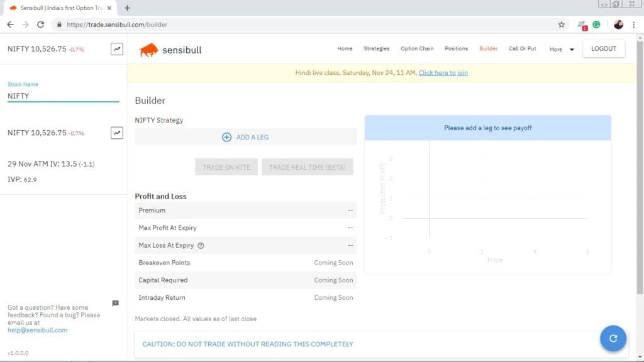The width and height of the screenshot is (644, 362).
Task: Open a new browser tab
Action: (127, 8)
